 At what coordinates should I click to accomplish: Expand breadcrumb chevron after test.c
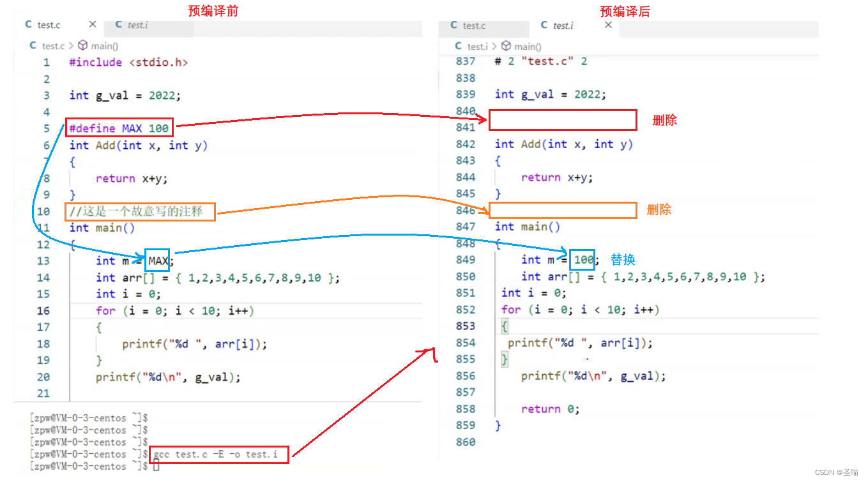71,46
